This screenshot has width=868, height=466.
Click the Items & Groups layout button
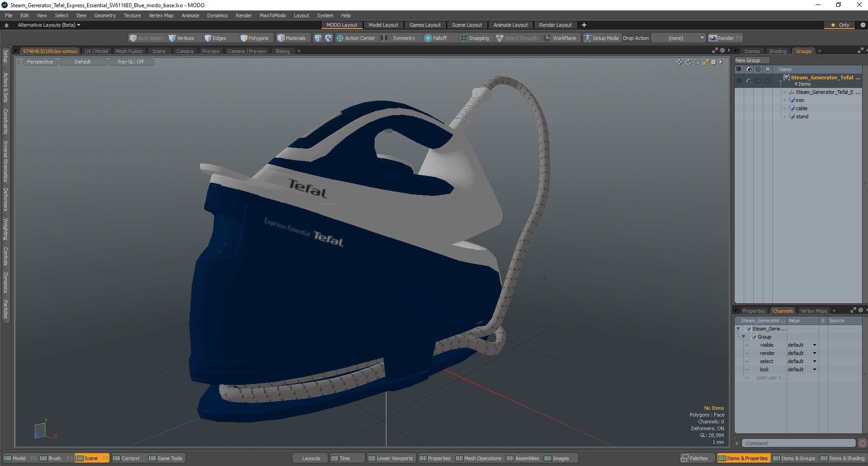[794, 458]
